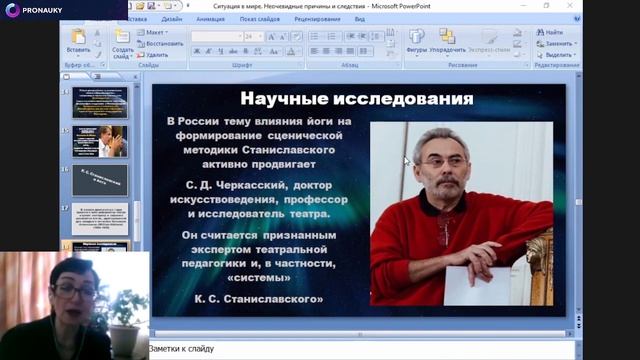Viewport: 640px width, 360px height.
Task: Open the character spacing (AV) dropdown
Action: 258,51
